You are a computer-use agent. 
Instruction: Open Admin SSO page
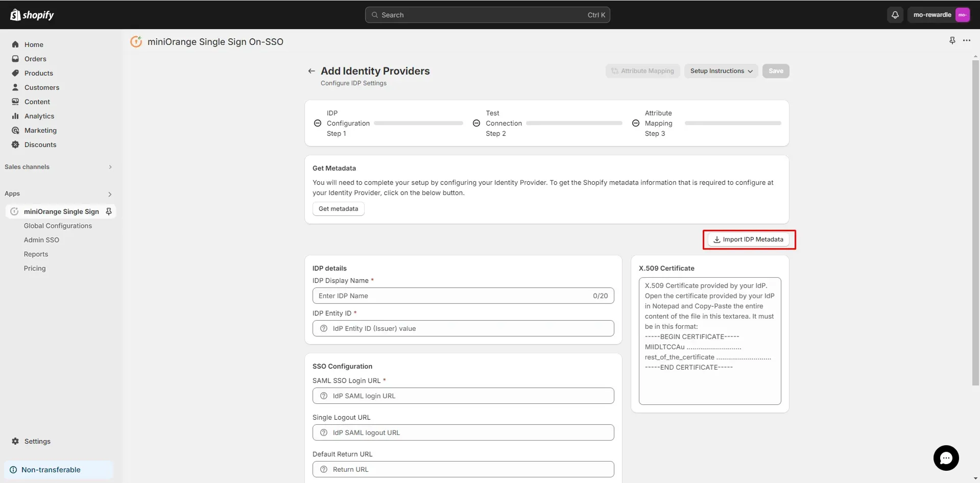pyautogui.click(x=41, y=240)
